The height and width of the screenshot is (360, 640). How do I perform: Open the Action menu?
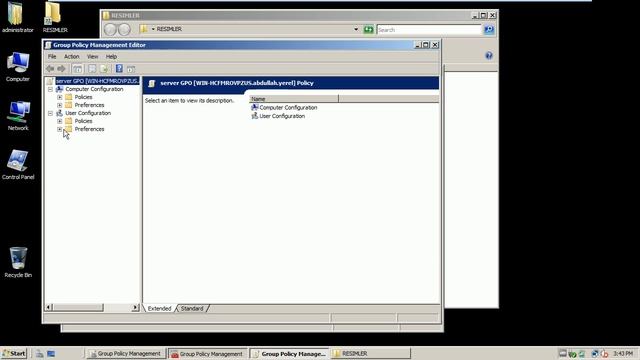[71, 56]
